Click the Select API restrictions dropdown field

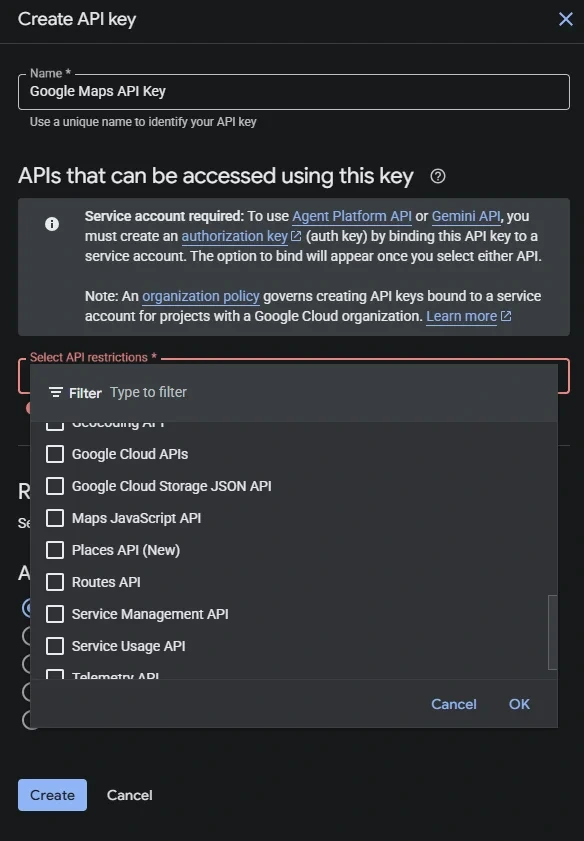[x=294, y=375]
